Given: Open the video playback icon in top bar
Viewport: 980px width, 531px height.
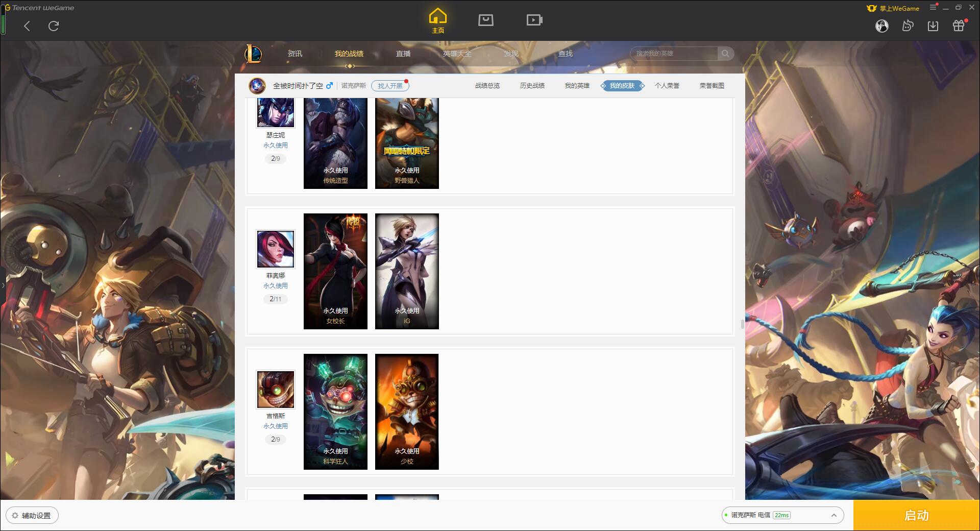Looking at the screenshot, I should (534, 20).
